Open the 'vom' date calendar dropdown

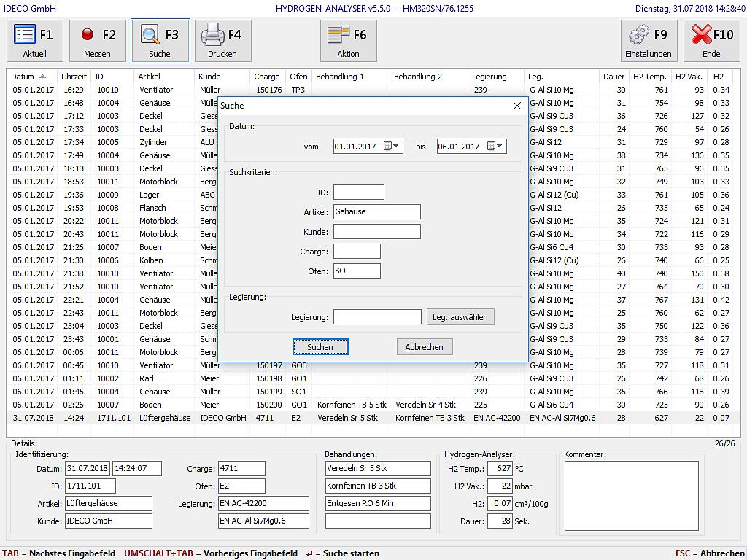pos(392,147)
